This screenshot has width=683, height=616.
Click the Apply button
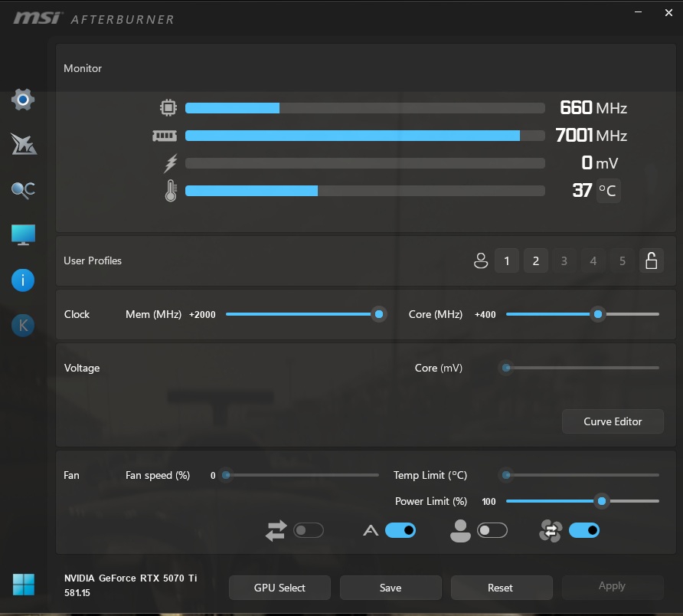click(613, 586)
